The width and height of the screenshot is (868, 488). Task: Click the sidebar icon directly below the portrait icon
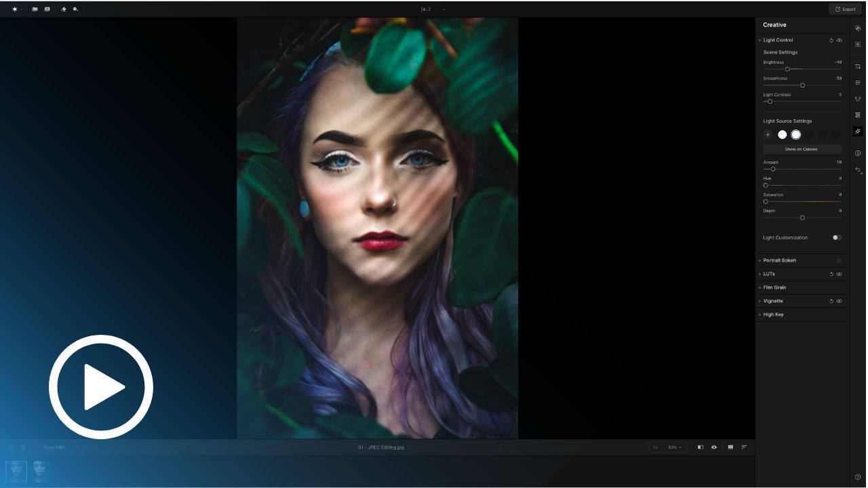tap(858, 115)
